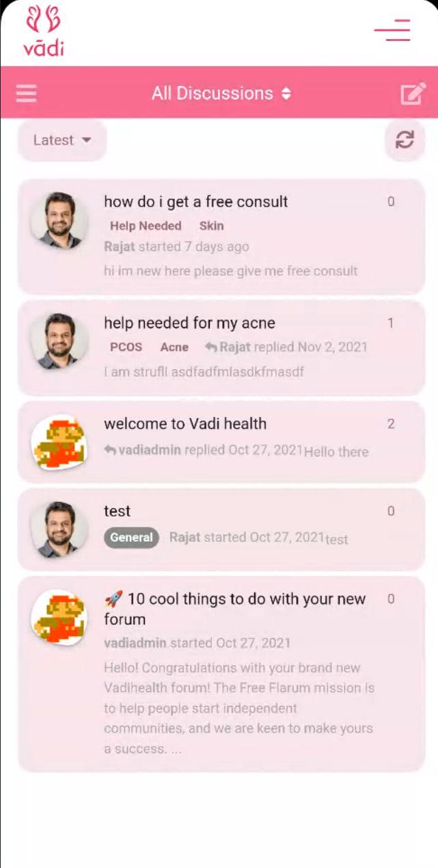Open the forum sidebar drawer icon
This screenshot has height=868, width=438.
coord(26,93)
